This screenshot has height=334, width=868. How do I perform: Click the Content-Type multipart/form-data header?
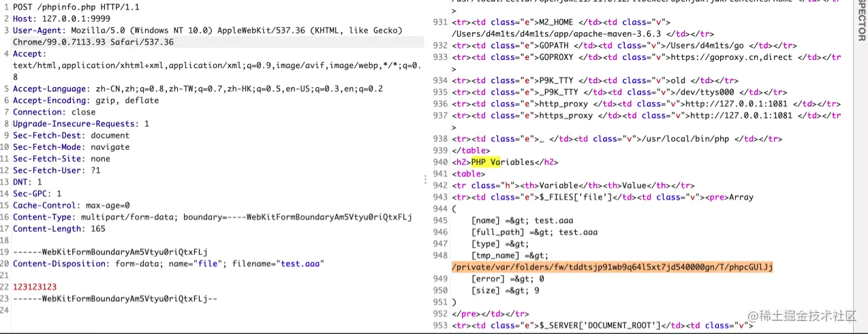[213, 217]
